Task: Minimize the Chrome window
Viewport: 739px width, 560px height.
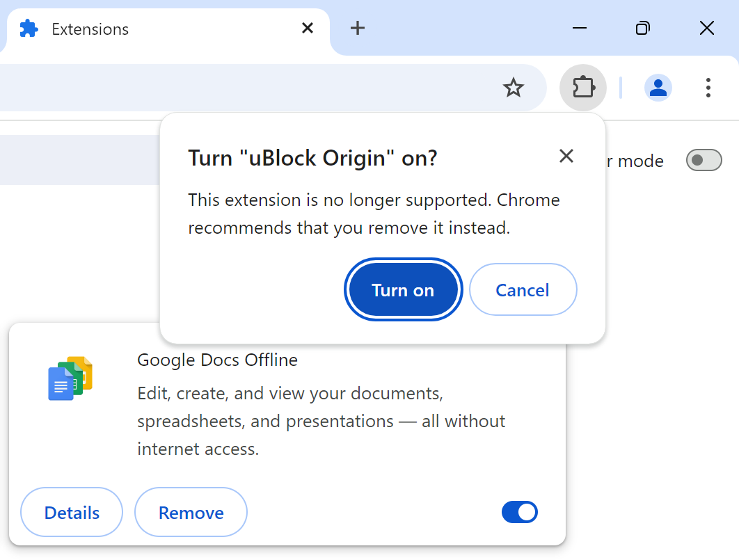Action: coord(580,28)
